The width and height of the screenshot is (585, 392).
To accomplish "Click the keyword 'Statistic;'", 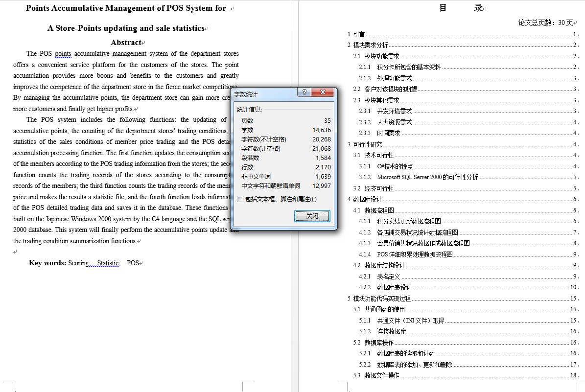I will click(x=109, y=263).
